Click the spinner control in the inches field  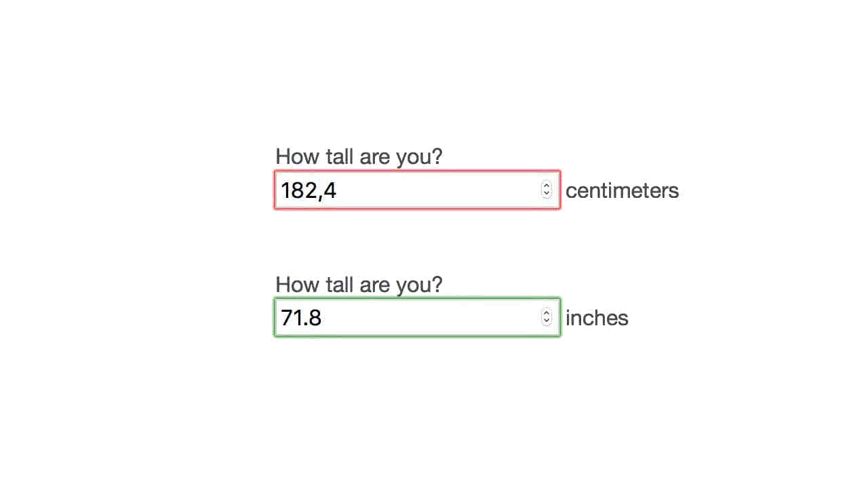[x=547, y=317]
